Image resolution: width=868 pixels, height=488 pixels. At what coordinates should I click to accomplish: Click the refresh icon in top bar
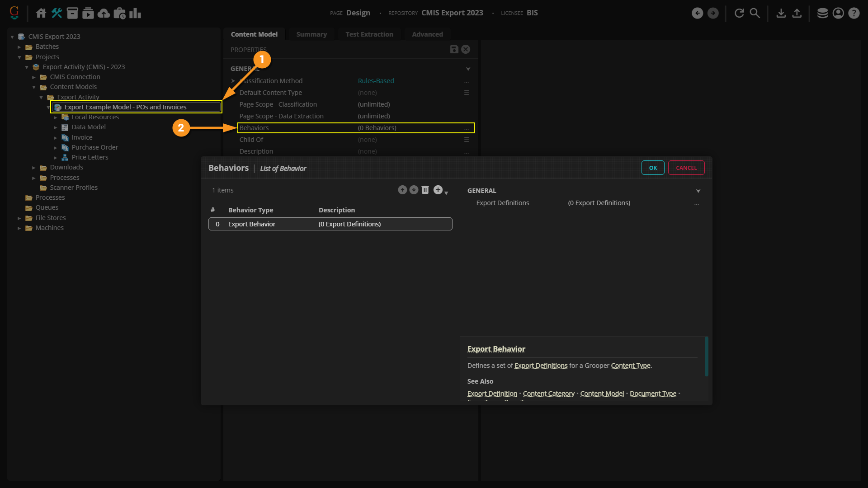739,13
